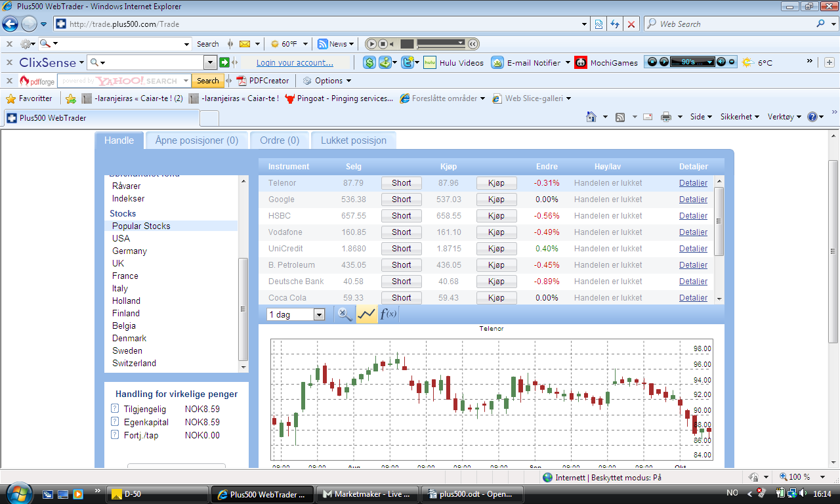This screenshot has width=840, height=504.
Task: Open the Side menu dropdown
Action: [x=701, y=117]
